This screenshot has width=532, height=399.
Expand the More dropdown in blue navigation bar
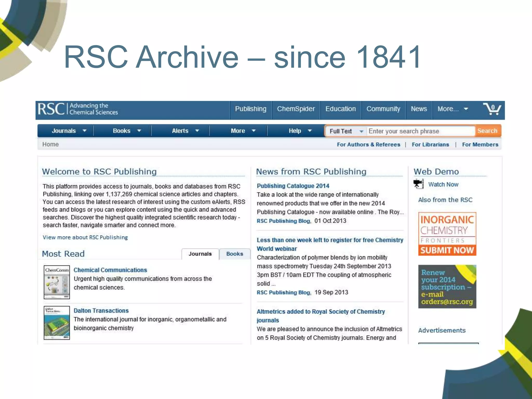(243, 131)
